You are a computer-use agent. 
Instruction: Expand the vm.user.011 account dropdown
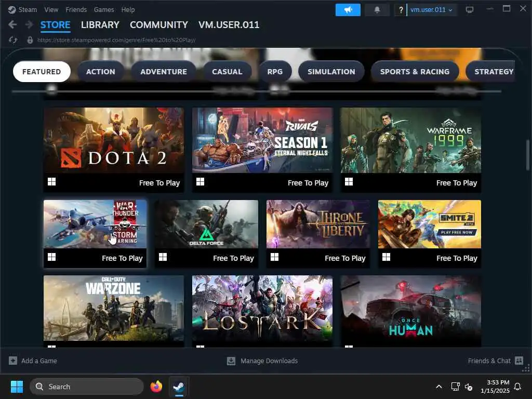tap(431, 10)
